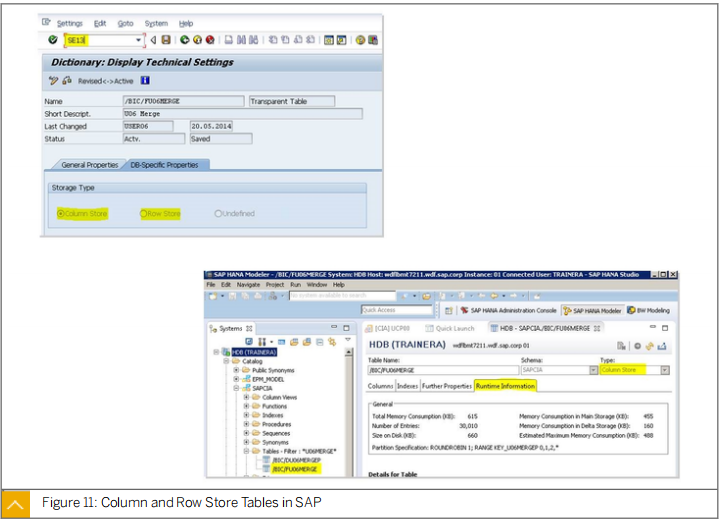Click the SAP menu icon left of Settings
719x521 pixels.
tap(46, 22)
